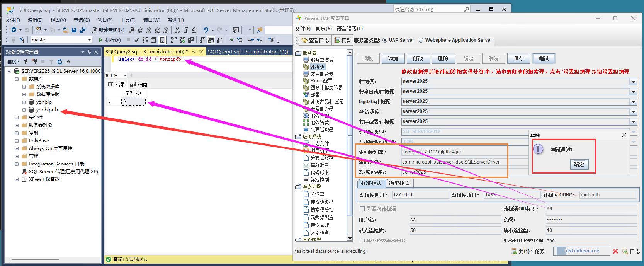
Task: Click the Paste icon in SSMS toolbar
Action: (194, 30)
